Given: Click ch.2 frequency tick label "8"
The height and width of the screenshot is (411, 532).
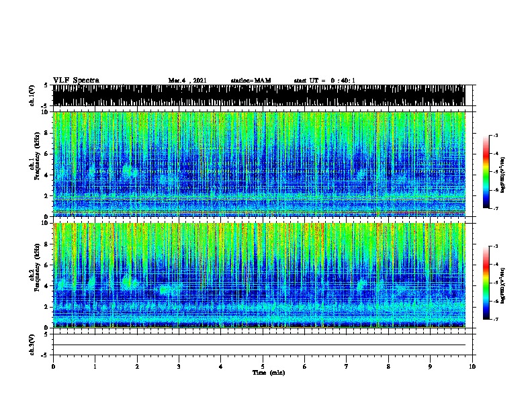Looking at the screenshot, I should (46, 244).
